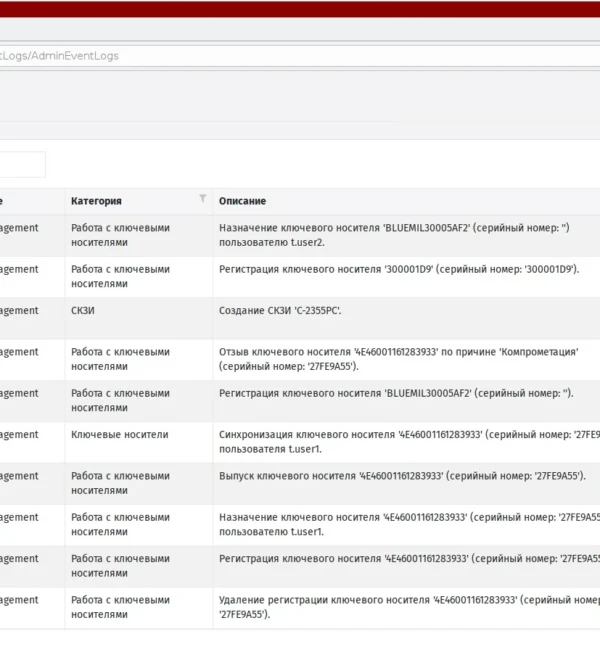Click description 'Назначение ключевого носителя 4E46001161283933' t.user1
The width and height of the screenshot is (600, 660).
tap(409, 524)
